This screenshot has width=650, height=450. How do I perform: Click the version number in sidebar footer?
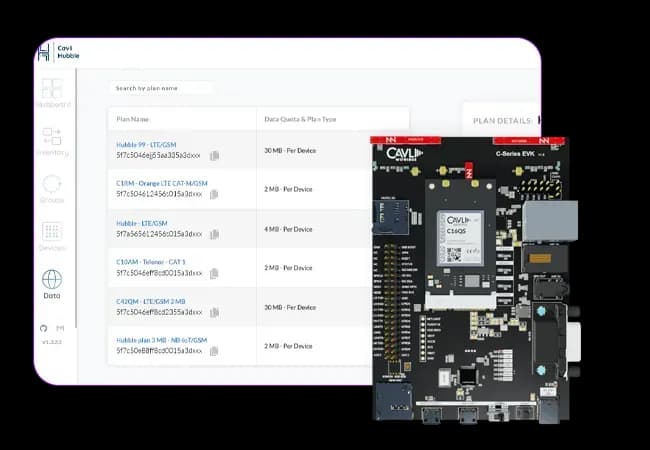pos(52,342)
